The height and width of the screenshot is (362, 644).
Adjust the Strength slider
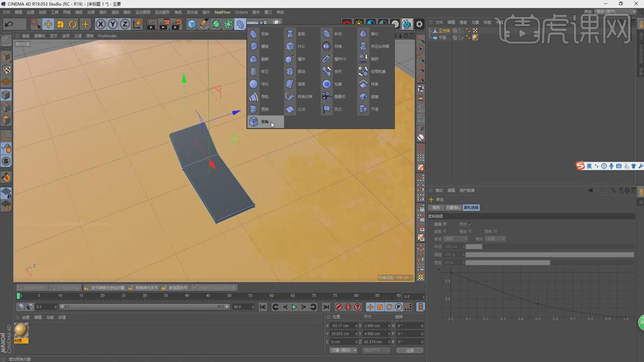click(x=550, y=255)
